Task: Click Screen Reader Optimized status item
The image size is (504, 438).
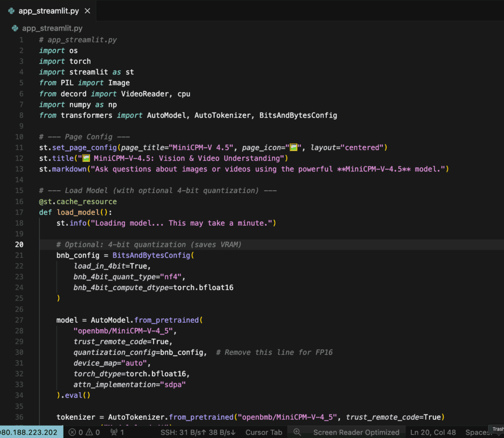Action: [356, 432]
